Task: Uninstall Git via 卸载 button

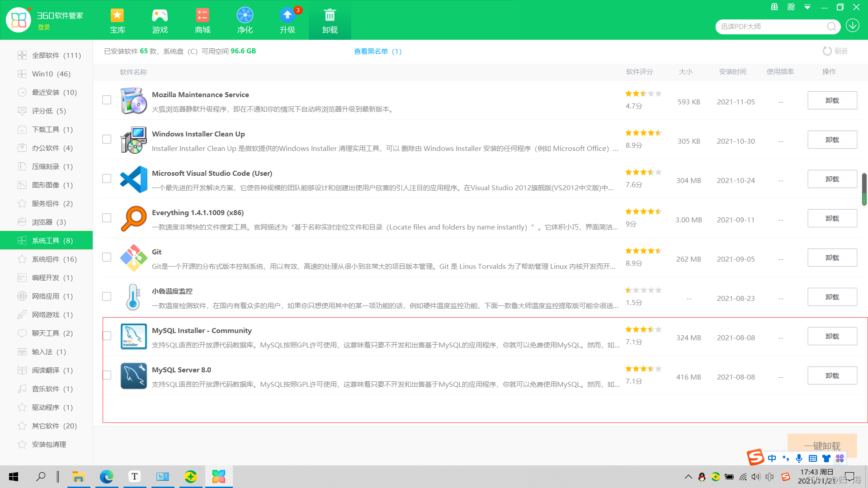Action: tap(832, 258)
